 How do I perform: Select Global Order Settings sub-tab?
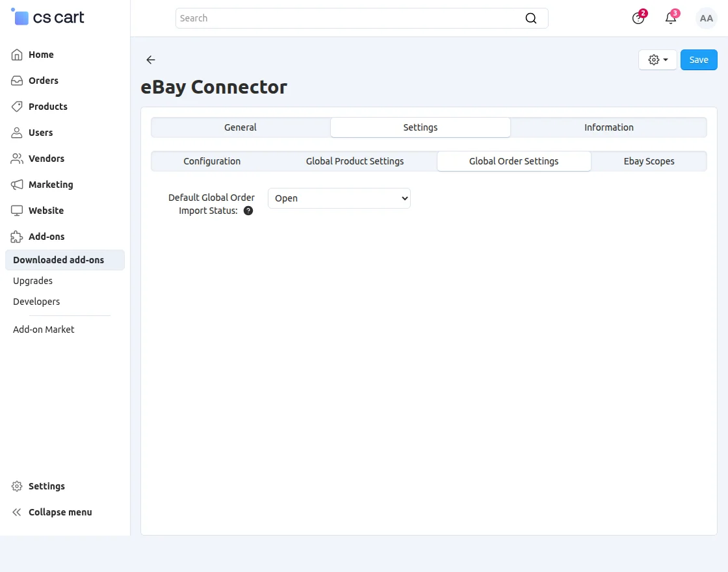pyautogui.click(x=513, y=161)
